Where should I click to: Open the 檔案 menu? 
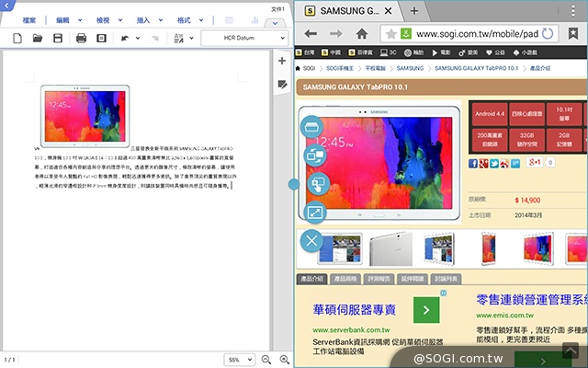[x=29, y=20]
